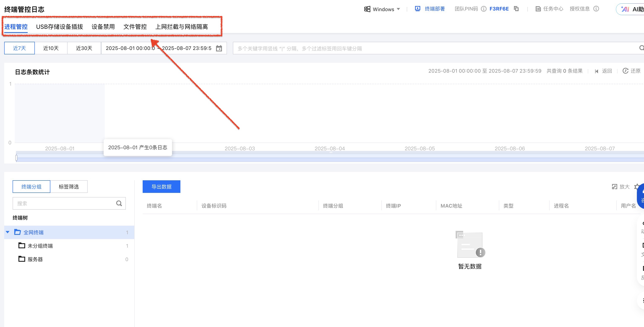Viewport: 644px width, 327px height.
Task: Click the 还原 restore icon
Action: pos(625,71)
